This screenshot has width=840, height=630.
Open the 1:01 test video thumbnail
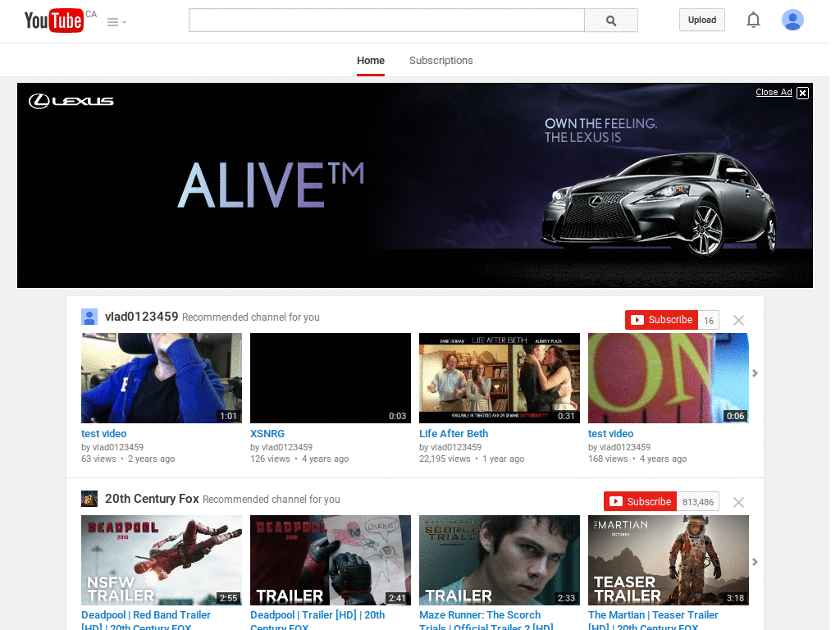[x=162, y=378]
